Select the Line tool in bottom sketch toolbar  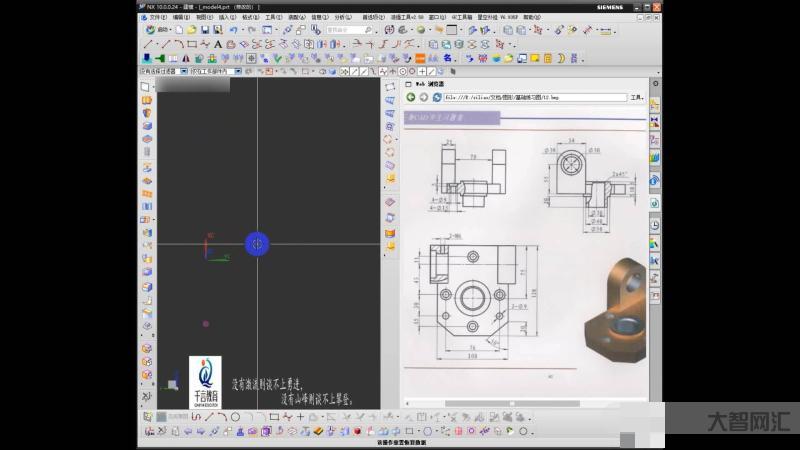pyautogui.click(x=209, y=417)
